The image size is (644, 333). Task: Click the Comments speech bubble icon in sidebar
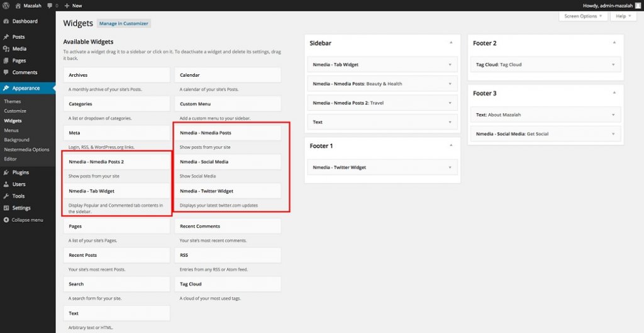click(6, 72)
